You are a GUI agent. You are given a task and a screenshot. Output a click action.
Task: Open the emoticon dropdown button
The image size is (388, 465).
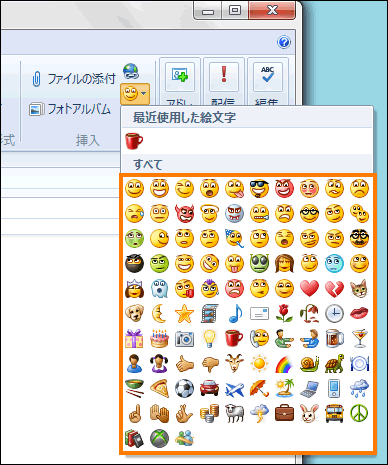tap(135, 94)
